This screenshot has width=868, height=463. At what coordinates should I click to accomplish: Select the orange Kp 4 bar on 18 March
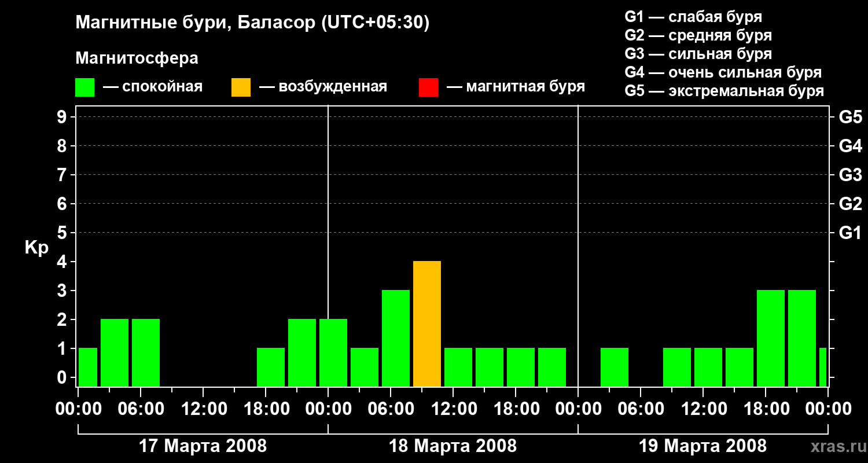(427, 324)
